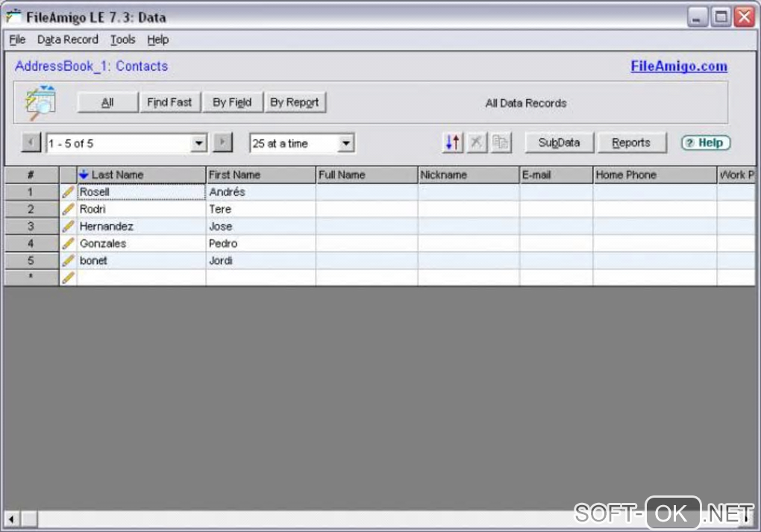The width and height of the screenshot is (761, 532).
Task: Select the bonet last name cell
Action: click(141, 260)
